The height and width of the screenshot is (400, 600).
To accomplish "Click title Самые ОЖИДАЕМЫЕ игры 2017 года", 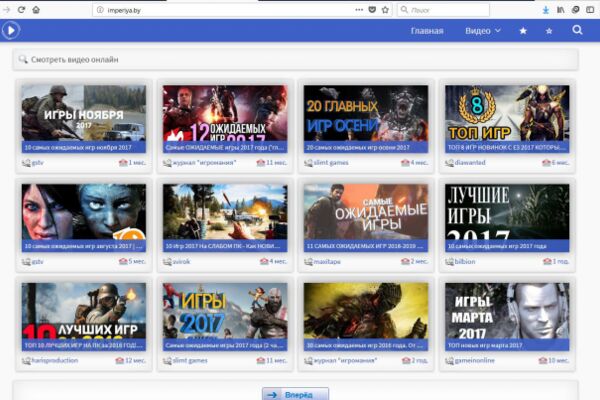I will click(x=225, y=147).
